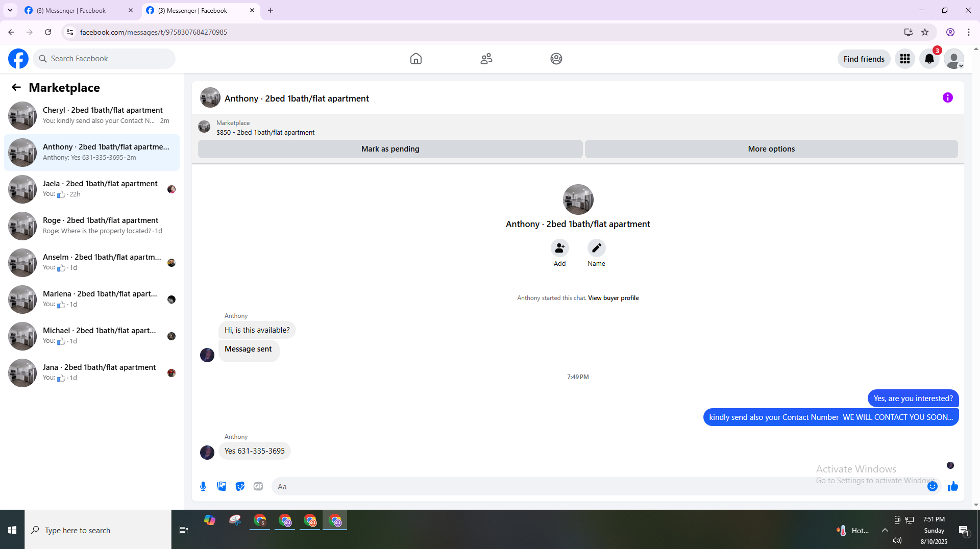Open the volume control in system tray
The image size is (980, 549).
click(x=897, y=540)
